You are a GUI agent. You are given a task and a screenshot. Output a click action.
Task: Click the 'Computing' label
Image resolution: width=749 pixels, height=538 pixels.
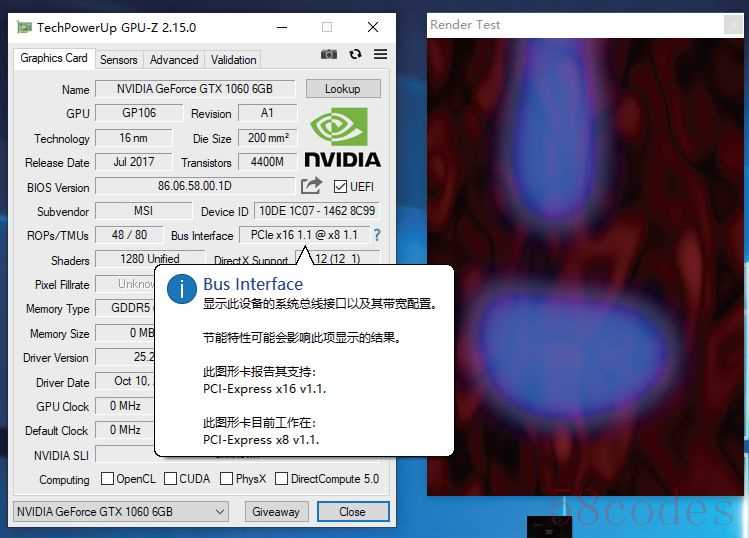click(64, 480)
